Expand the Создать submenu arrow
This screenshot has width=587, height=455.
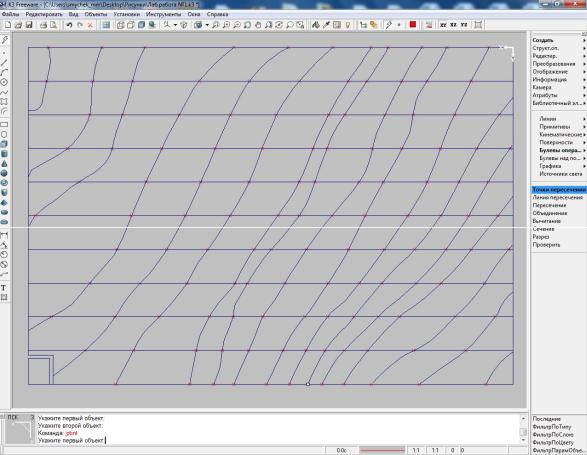coord(584,40)
